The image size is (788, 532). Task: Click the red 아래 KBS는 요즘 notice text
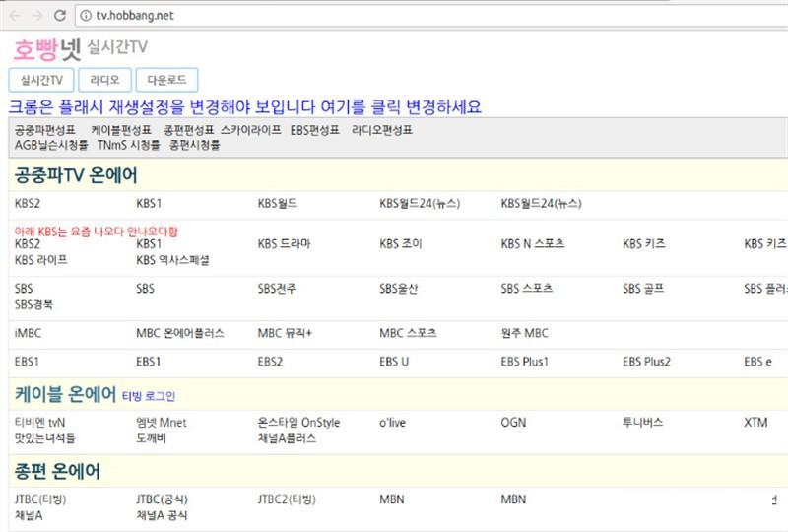tap(97, 232)
